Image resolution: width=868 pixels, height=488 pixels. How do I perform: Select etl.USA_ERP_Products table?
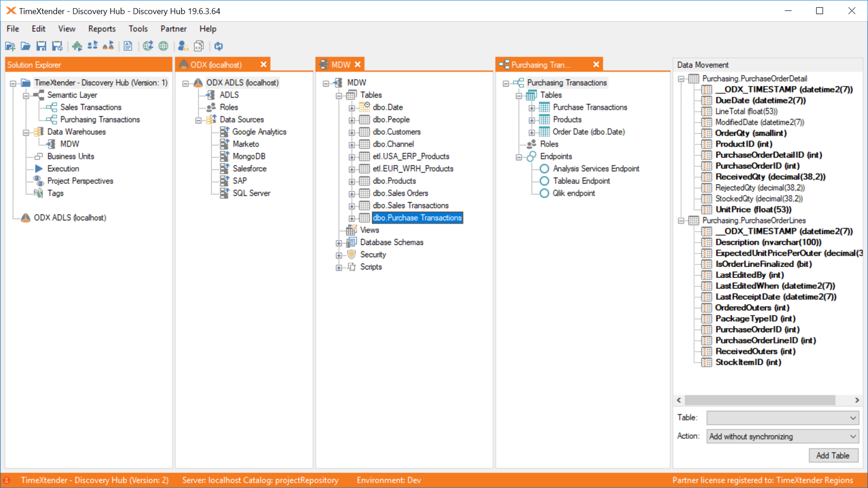pos(411,156)
